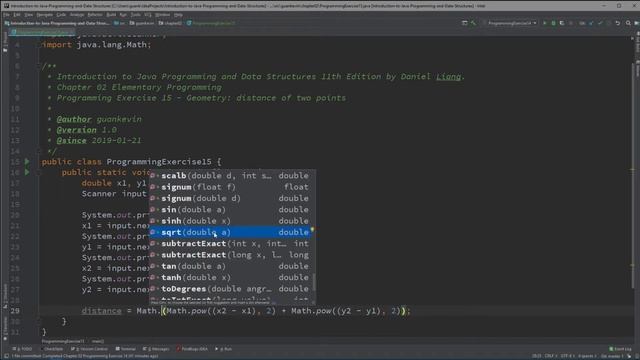Choose tan(double a) completion suggestion
Screen dimensions: 640x360
[x=231, y=266]
